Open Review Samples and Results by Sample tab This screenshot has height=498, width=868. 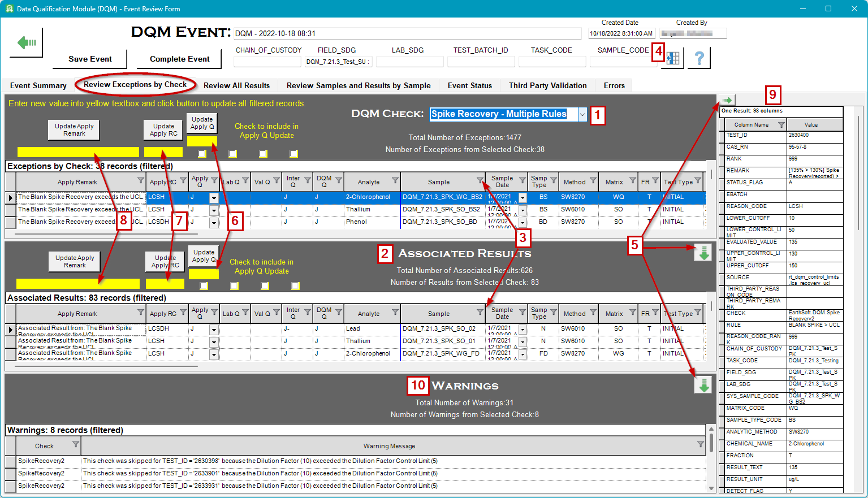click(359, 85)
